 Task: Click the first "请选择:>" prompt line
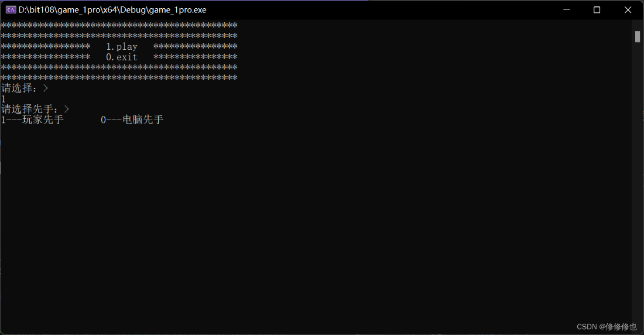tap(25, 88)
